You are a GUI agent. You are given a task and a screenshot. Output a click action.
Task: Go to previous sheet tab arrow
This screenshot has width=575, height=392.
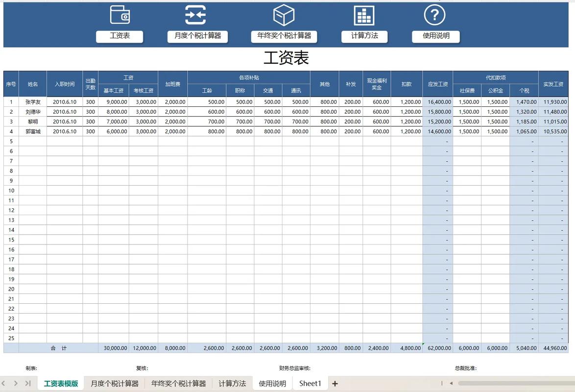point(3,383)
